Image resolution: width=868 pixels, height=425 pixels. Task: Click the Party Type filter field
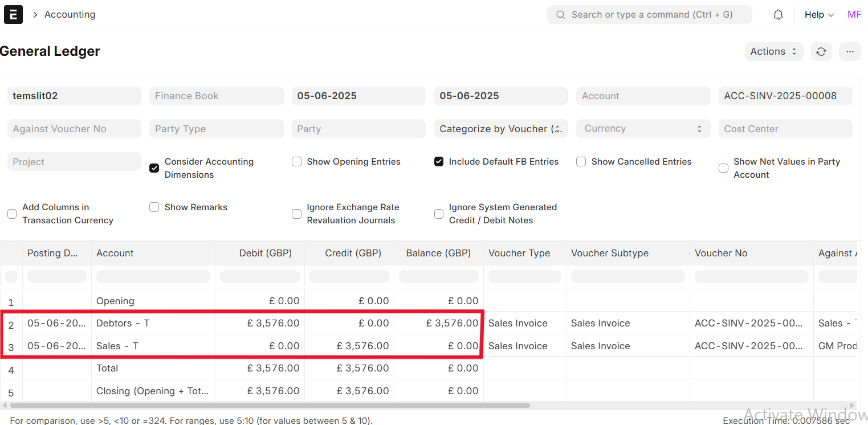point(216,129)
